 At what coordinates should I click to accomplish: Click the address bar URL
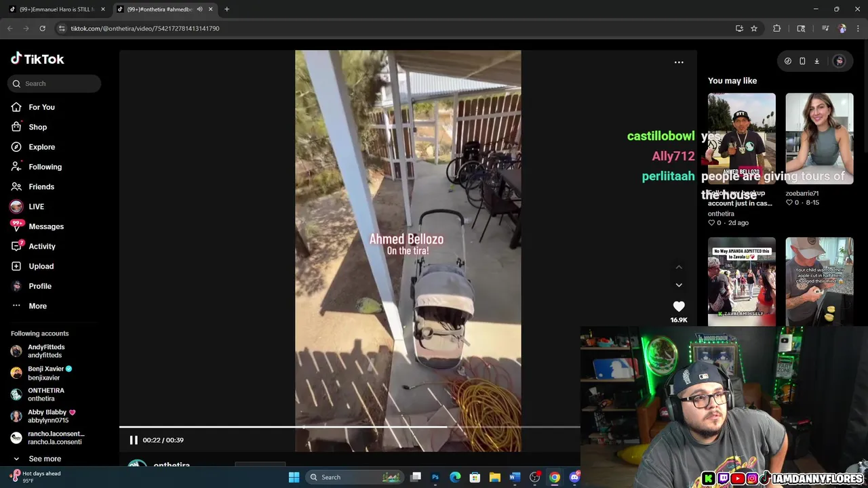(x=145, y=28)
